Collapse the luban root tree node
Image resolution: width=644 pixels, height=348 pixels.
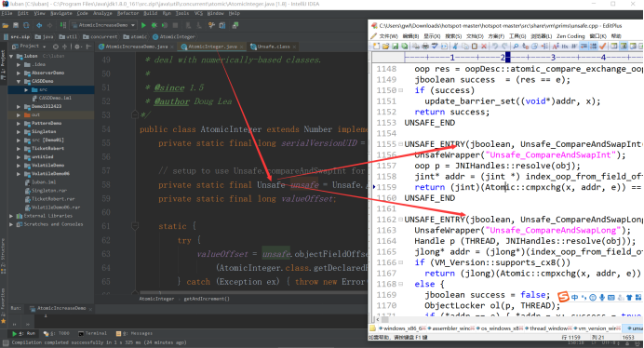point(11,56)
